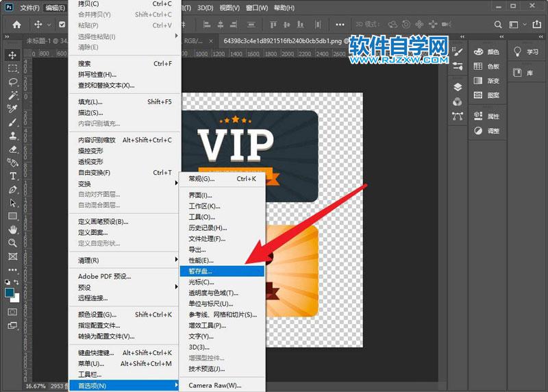Select the Move tool in the toolbar
This screenshot has height=392, width=548.
click(12, 55)
